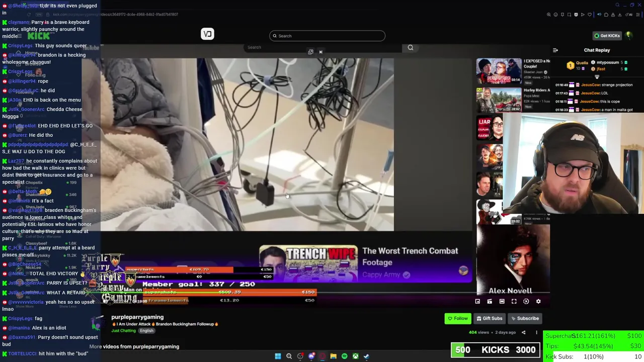This screenshot has height=362, width=644.
Task: Toggle theater mode on the player
Action: pos(502,301)
